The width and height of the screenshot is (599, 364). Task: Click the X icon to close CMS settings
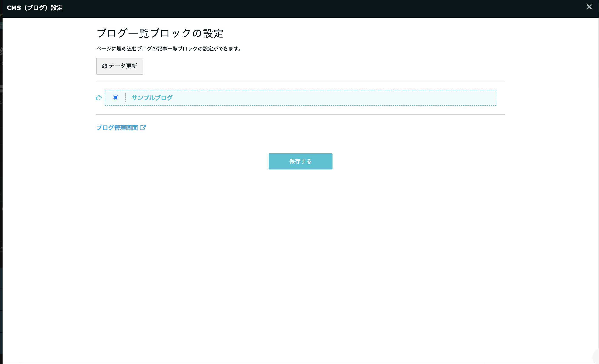click(589, 7)
